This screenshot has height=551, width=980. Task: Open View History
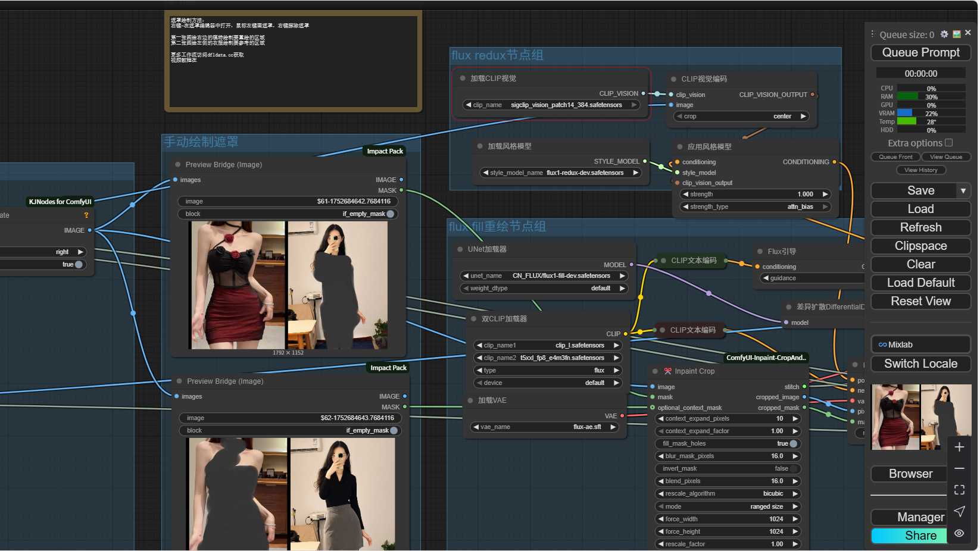coord(920,170)
